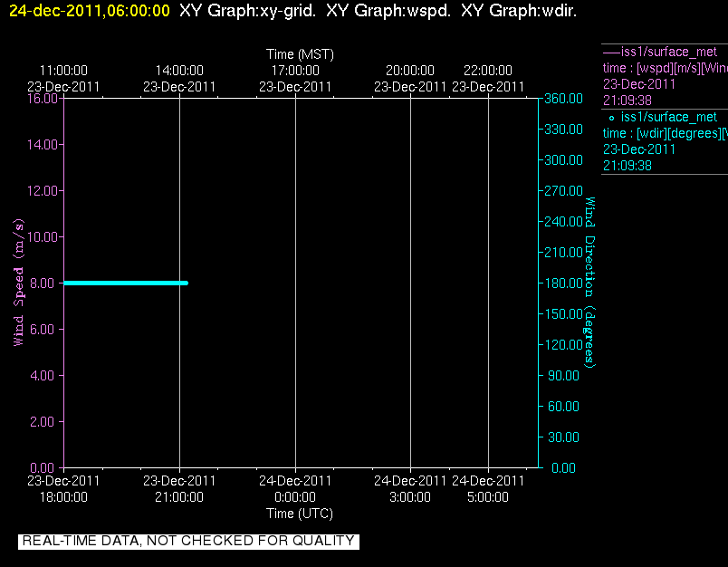Click the 330.00 wind direction axis value
728x567 pixels.
563,130
